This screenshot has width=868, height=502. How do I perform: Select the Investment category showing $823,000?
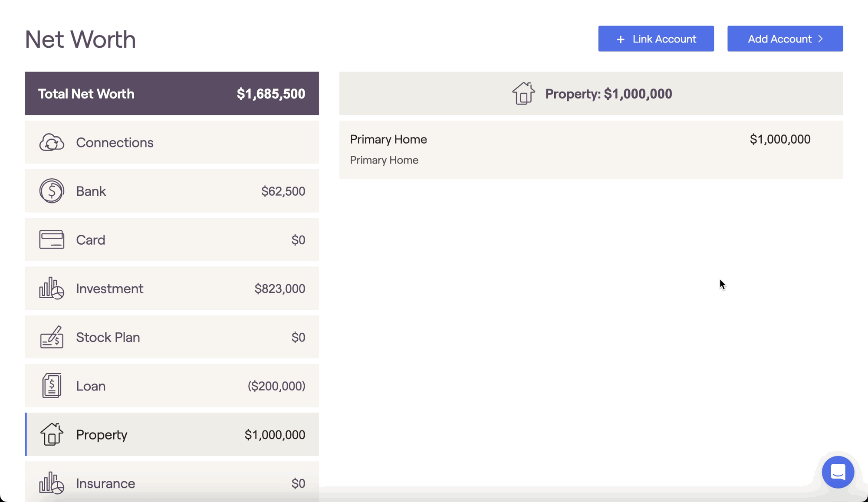coord(172,288)
